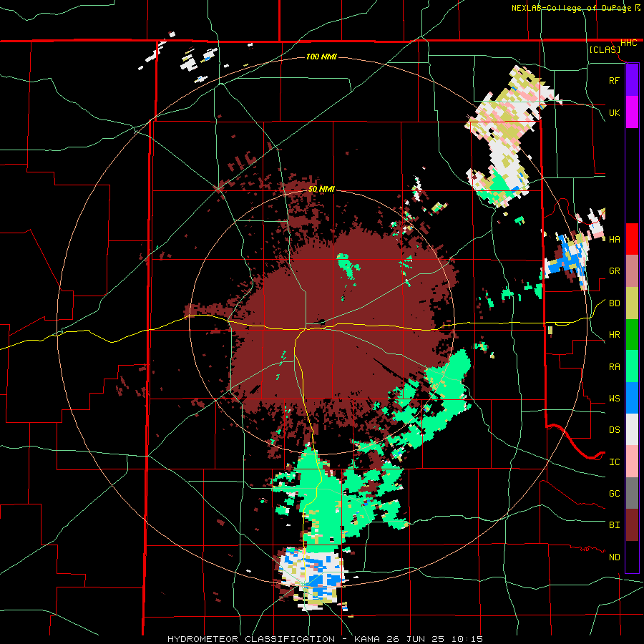Click the WS blue legend swatch
644x644 pixels.
[632, 398]
